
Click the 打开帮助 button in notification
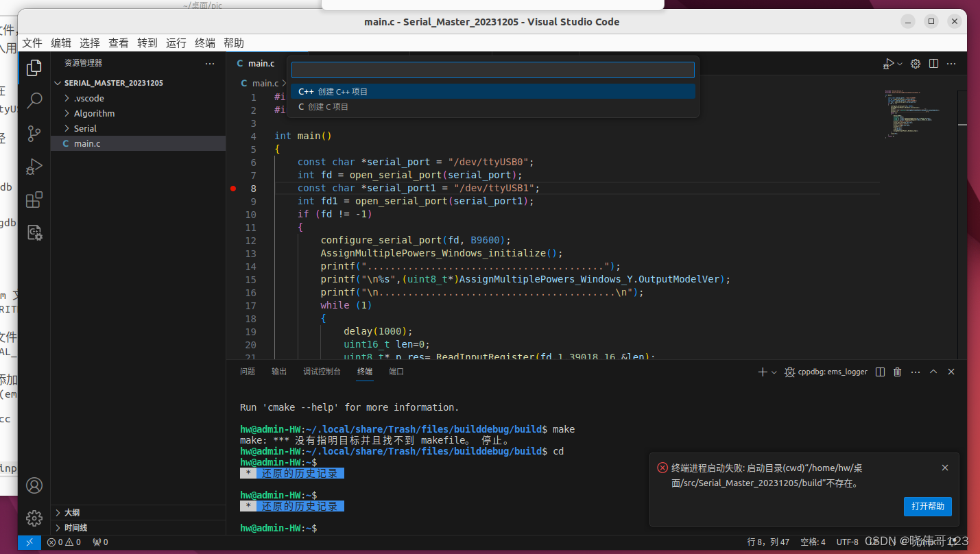click(928, 507)
